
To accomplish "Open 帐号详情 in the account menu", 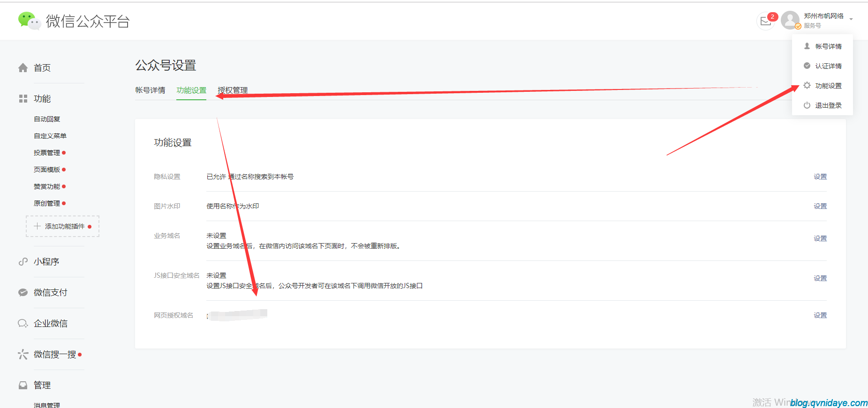I will (828, 46).
